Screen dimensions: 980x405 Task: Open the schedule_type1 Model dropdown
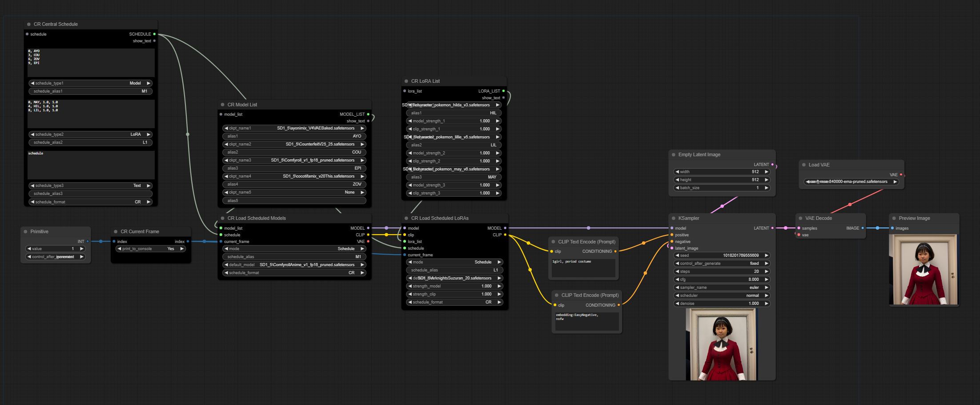pos(90,83)
